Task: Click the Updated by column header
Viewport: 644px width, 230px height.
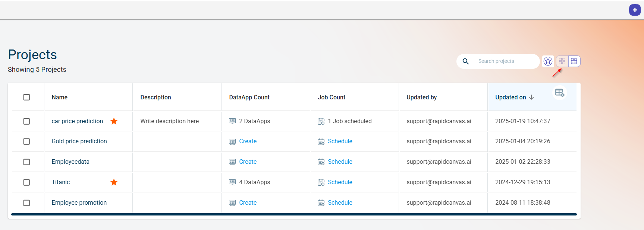Action: point(421,97)
